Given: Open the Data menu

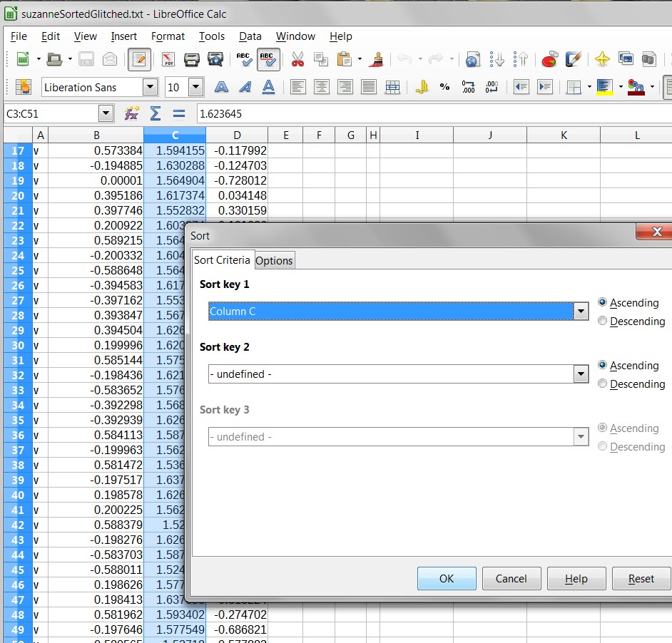Looking at the screenshot, I should pyautogui.click(x=250, y=36).
